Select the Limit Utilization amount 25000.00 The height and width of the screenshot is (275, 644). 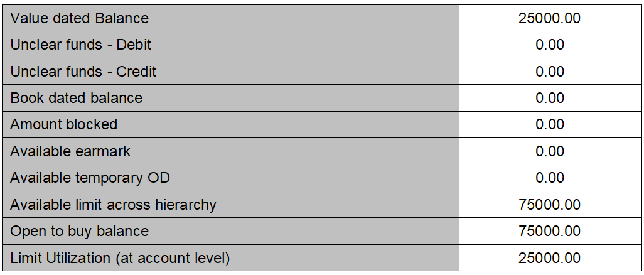point(549,258)
